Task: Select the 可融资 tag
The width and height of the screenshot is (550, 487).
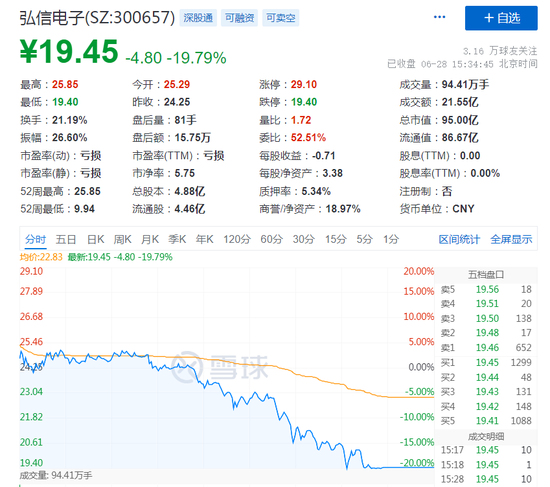Action: click(x=239, y=18)
